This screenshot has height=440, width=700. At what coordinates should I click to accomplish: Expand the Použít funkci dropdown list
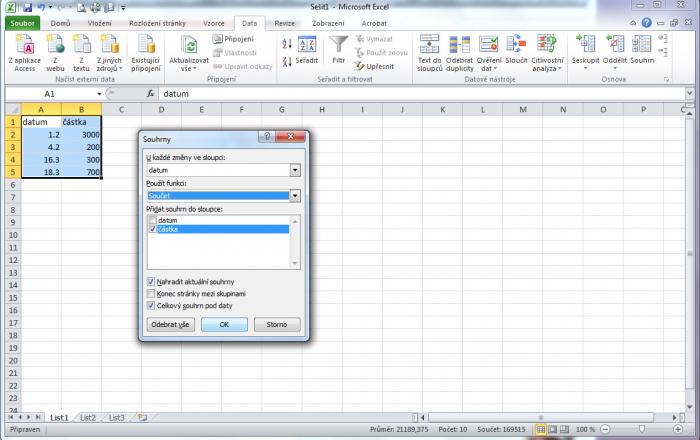click(295, 196)
